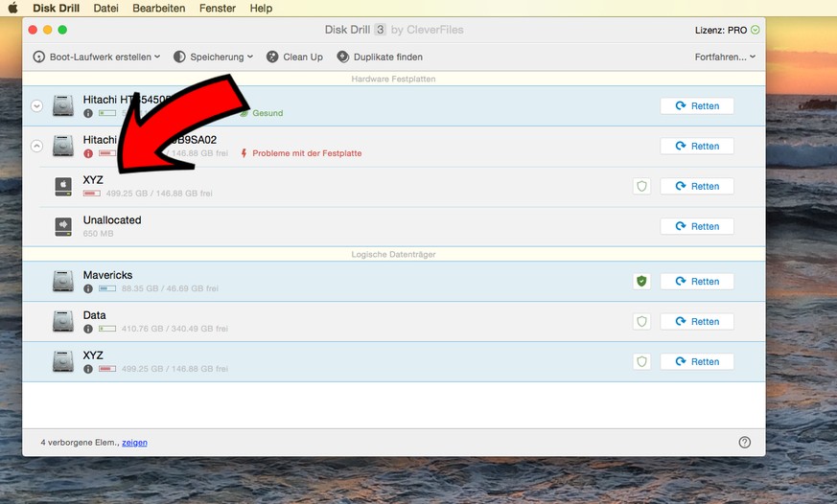Click second Hitachi hard drive icon
This screenshot has height=504, width=837.
coord(63,146)
